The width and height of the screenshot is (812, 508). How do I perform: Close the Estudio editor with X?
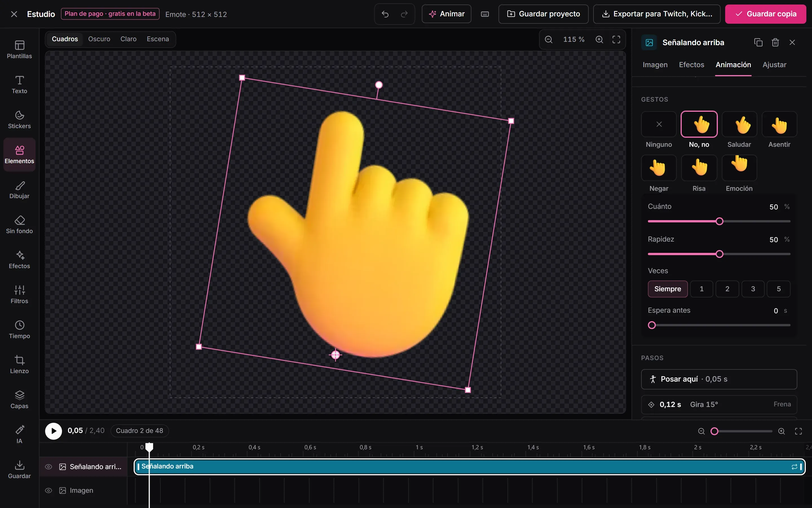point(14,14)
